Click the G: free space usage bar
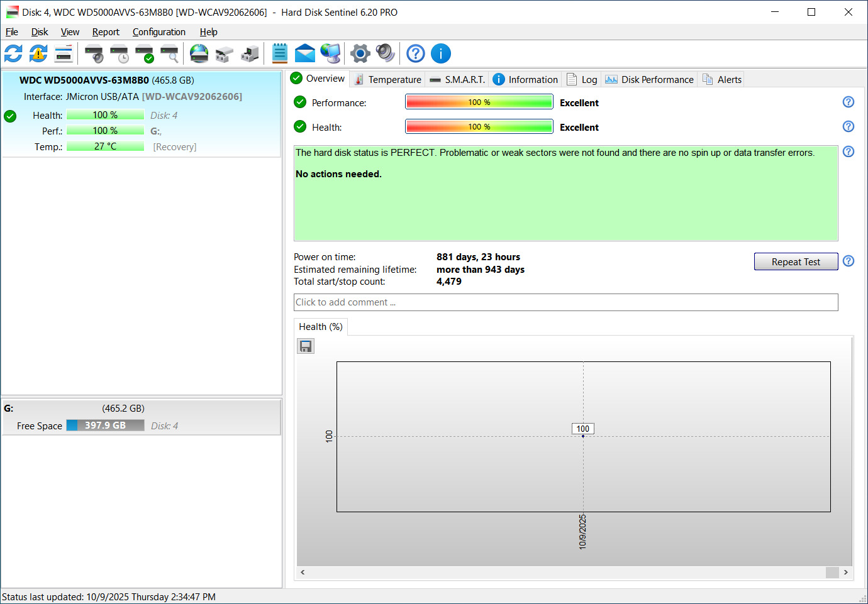This screenshot has width=868, height=604. (x=105, y=426)
